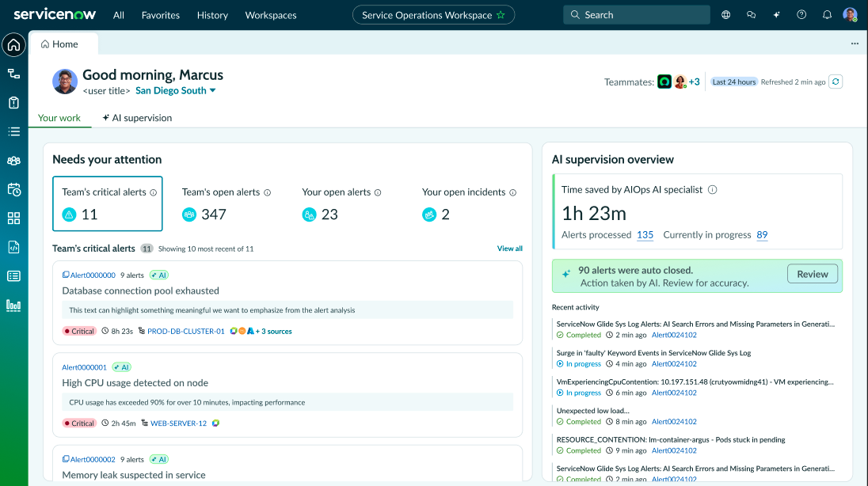
Task: Click 'Database connection pool exhausted' title
Action: pos(141,290)
